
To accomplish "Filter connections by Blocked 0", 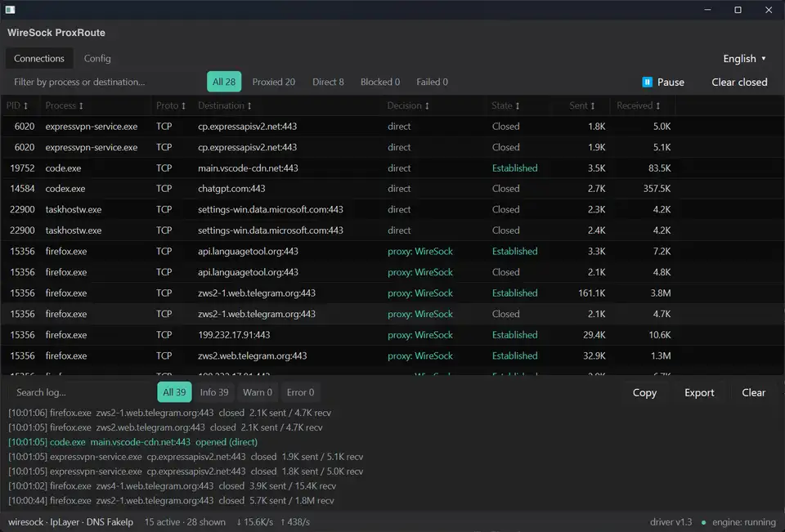I will pyautogui.click(x=380, y=82).
